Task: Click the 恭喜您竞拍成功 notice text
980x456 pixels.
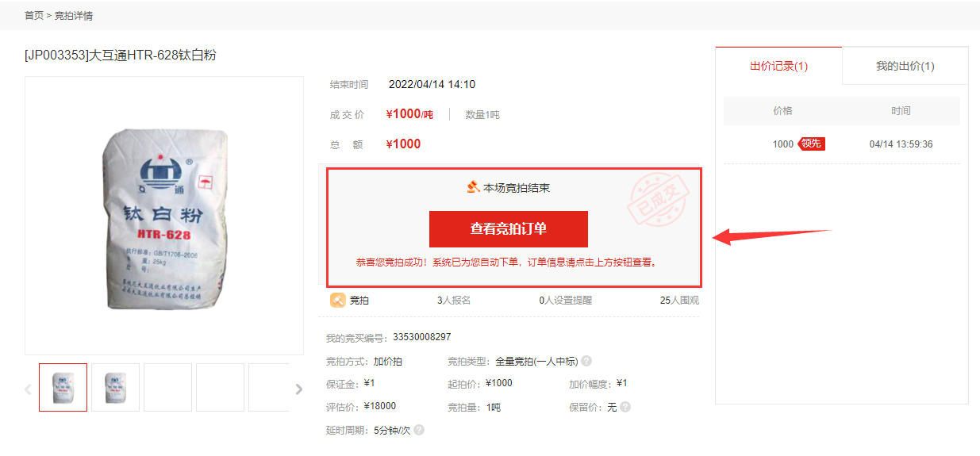Action: click(507, 262)
